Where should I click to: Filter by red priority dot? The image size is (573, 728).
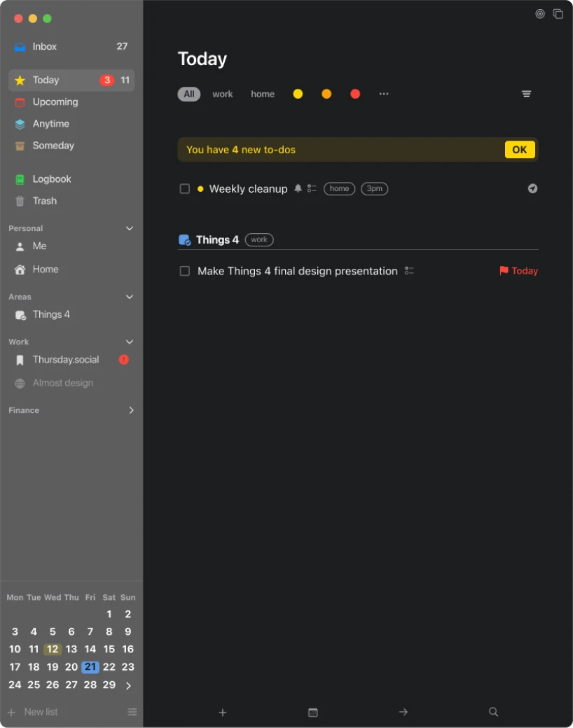pyautogui.click(x=355, y=94)
